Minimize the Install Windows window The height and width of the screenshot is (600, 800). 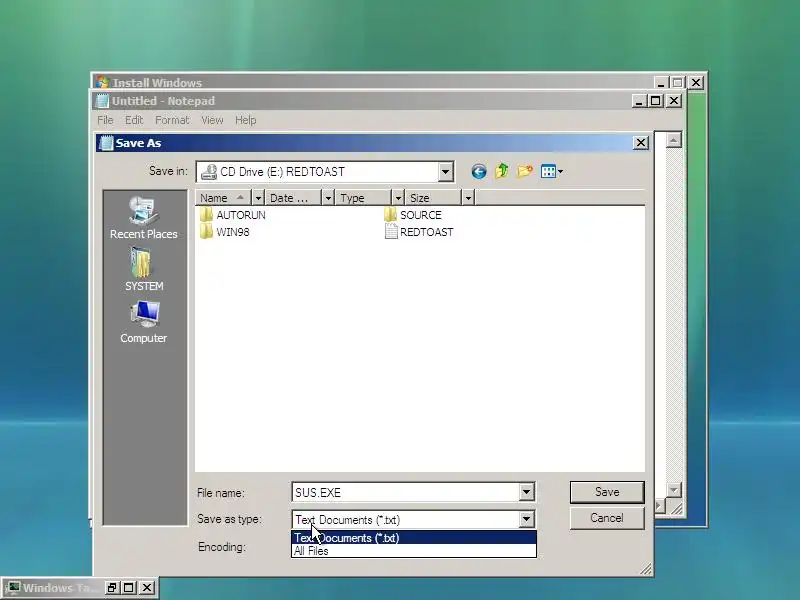coord(661,83)
